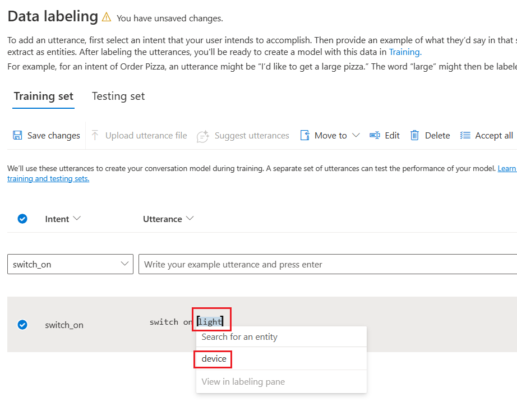Click the Search for an entity field
Screen dimensions: 517x420
(281, 337)
